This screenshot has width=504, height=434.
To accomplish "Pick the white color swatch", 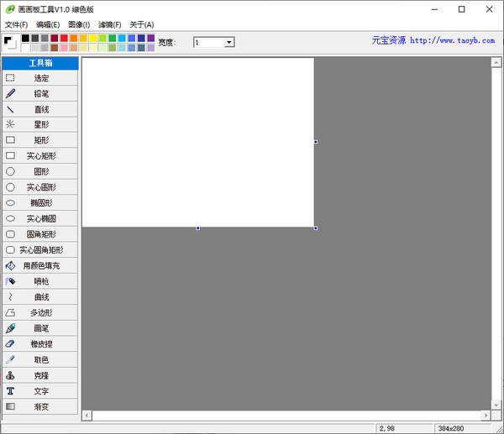I will [x=25, y=48].
